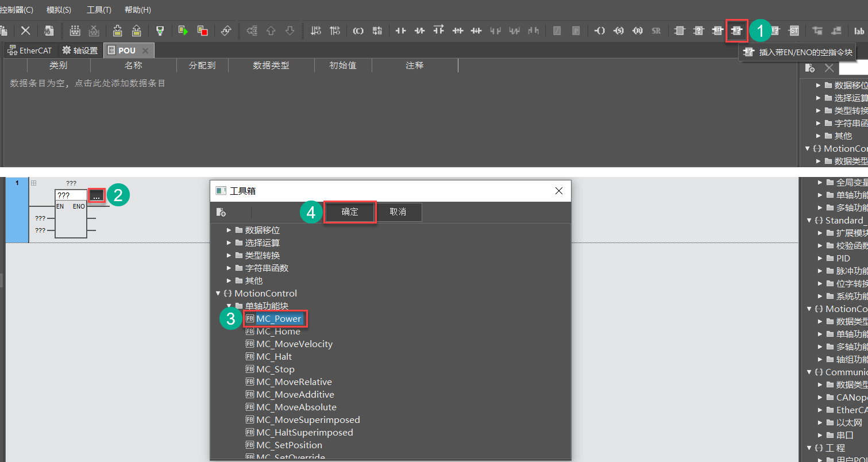Image resolution: width=868 pixels, height=462 pixels.
Task: Select MC_Halt function block
Action: click(274, 356)
